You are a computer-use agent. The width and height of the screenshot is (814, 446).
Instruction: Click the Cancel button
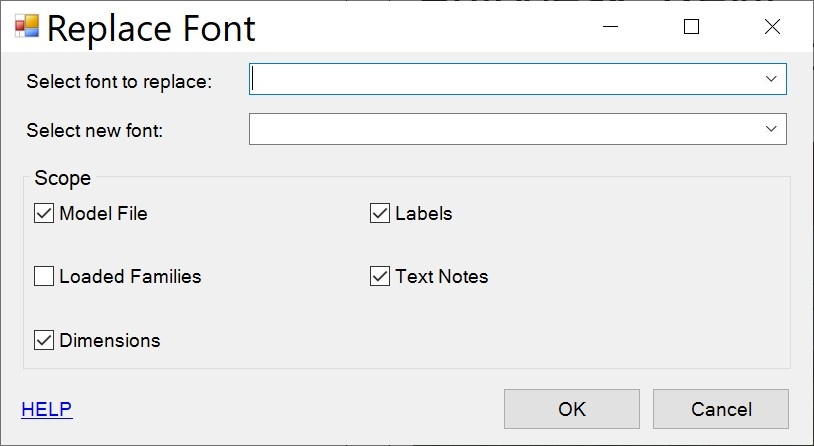pyautogui.click(x=721, y=409)
